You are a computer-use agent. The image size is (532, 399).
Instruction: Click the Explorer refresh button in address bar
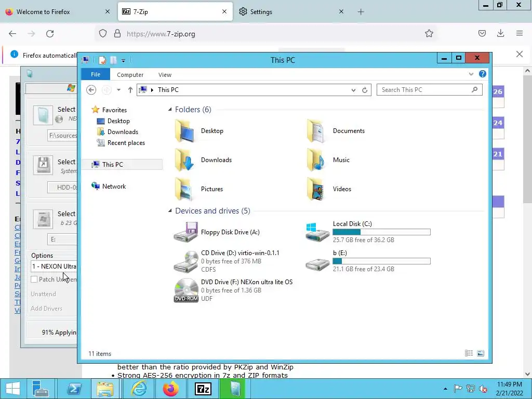tap(365, 90)
